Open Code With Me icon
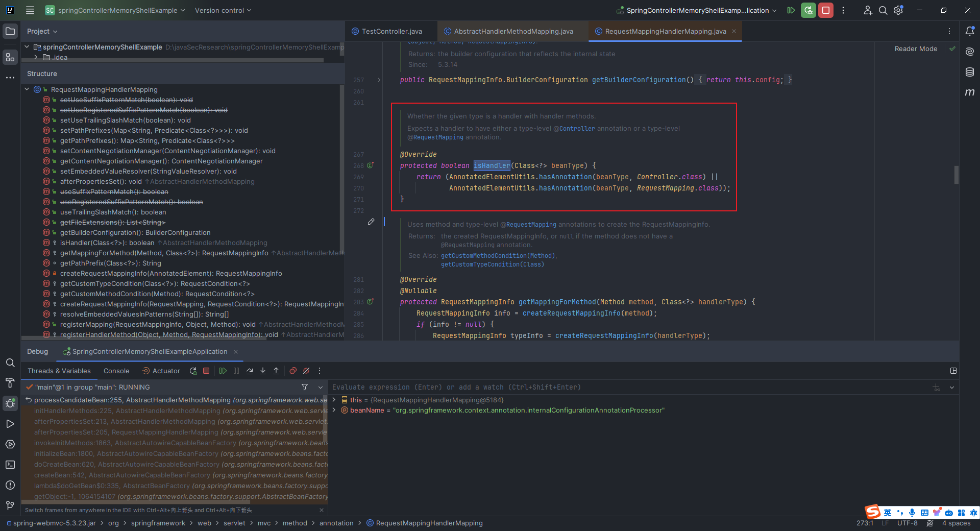980x531 pixels. coord(868,10)
